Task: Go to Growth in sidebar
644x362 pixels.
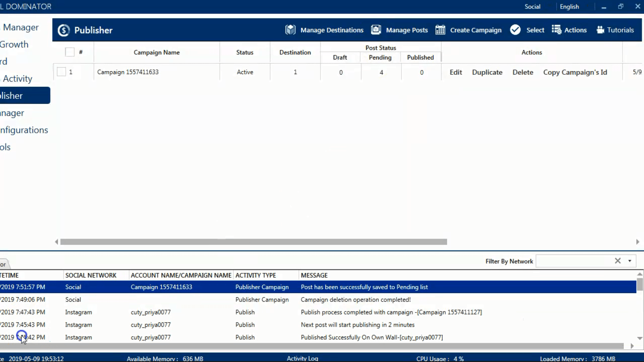Action: point(14,44)
